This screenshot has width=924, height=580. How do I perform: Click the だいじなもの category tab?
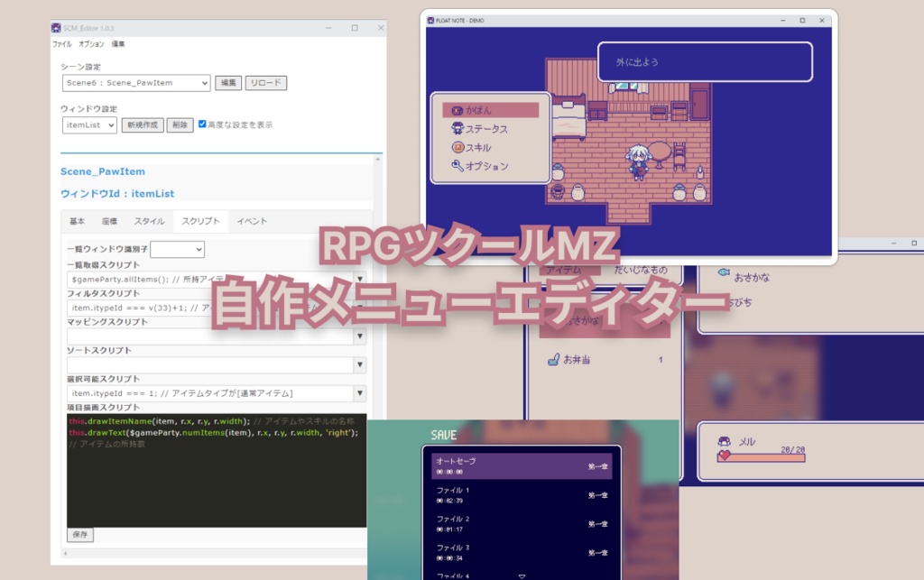pyautogui.click(x=641, y=269)
